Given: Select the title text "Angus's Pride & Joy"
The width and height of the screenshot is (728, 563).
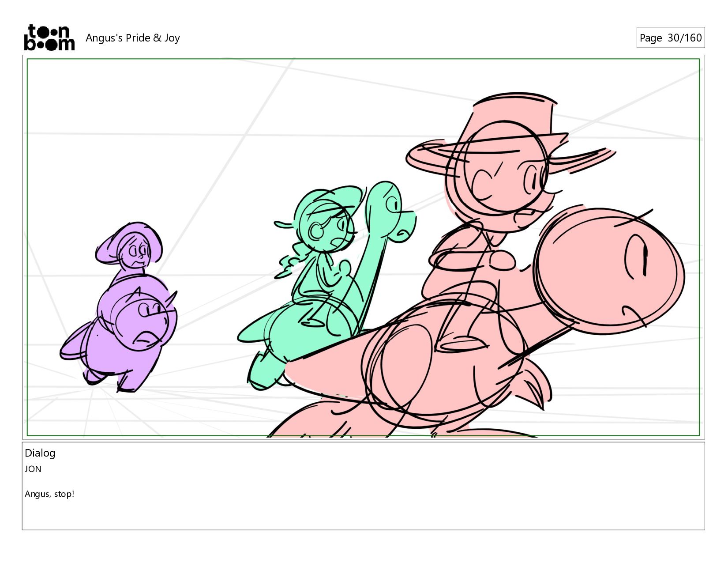Looking at the screenshot, I should click(x=133, y=38).
